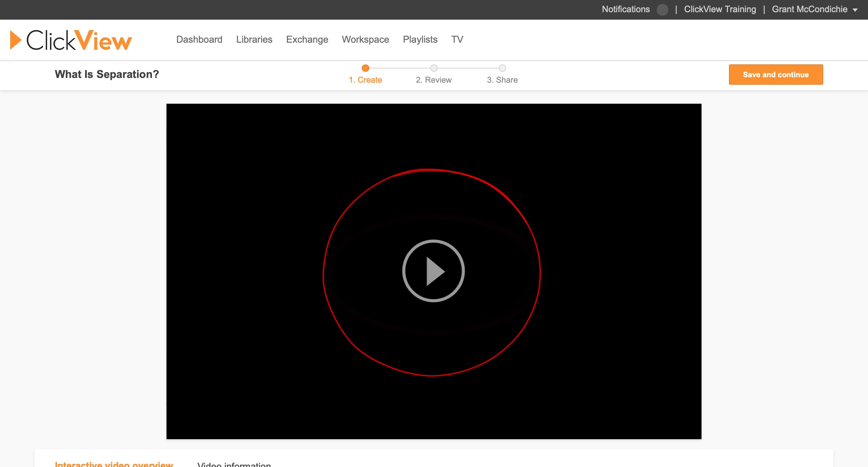Click the Create step circle marker
Image resolution: width=868 pixels, height=467 pixels.
coord(365,68)
